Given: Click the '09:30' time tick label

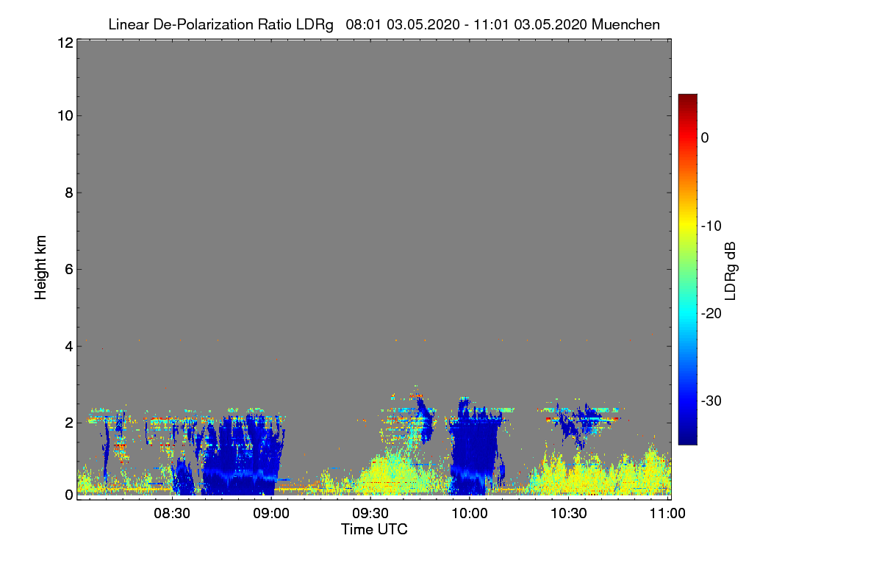Looking at the screenshot, I should (x=371, y=514).
